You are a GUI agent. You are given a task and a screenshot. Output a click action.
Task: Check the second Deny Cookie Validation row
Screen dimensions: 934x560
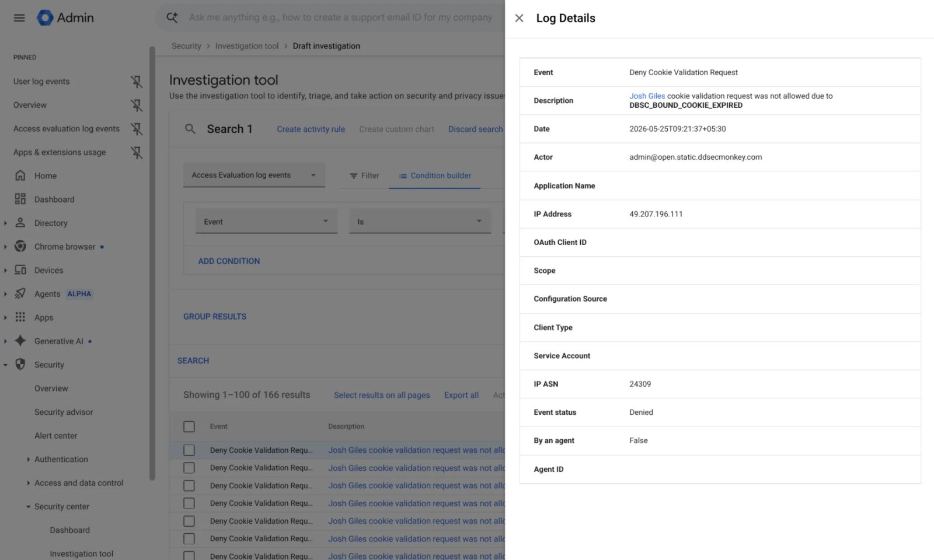pos(189,468)
